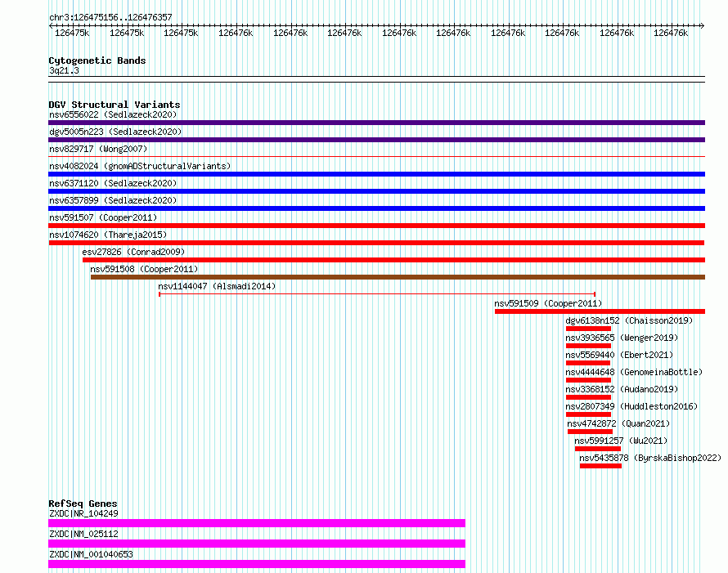Click the red bar under nsv591507
The image size is (728, 573).
[376, 226]
